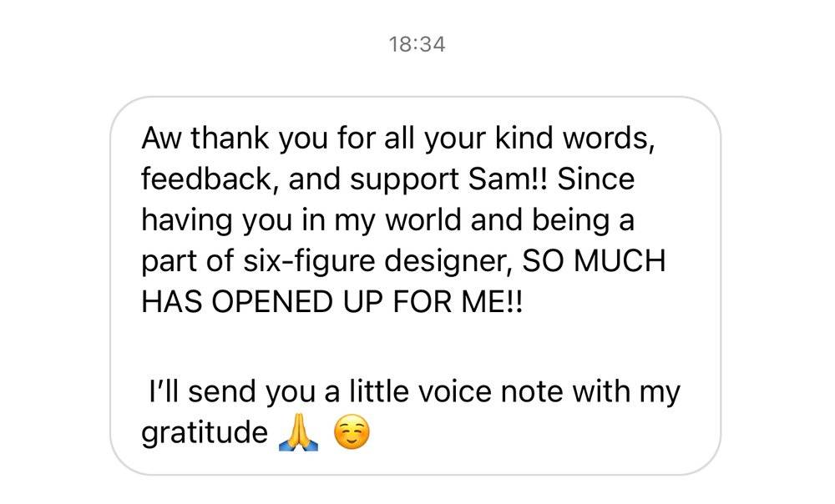Image resolution: width=835 pixels, height=504 pixels.
Task: Click the smiling face emoji
Action: [351, 433]
